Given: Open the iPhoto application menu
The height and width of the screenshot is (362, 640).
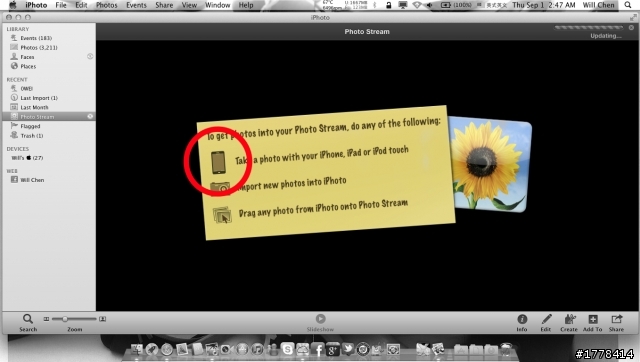Looking at the screenshot, I should point(36,5).
